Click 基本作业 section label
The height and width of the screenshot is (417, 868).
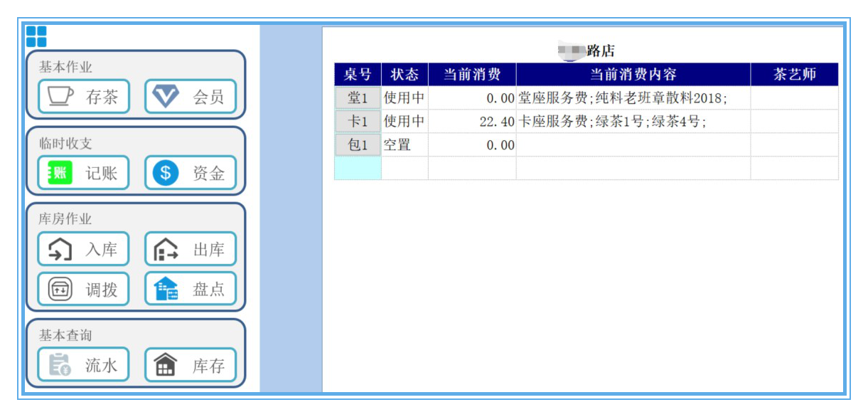coord(65,67)
